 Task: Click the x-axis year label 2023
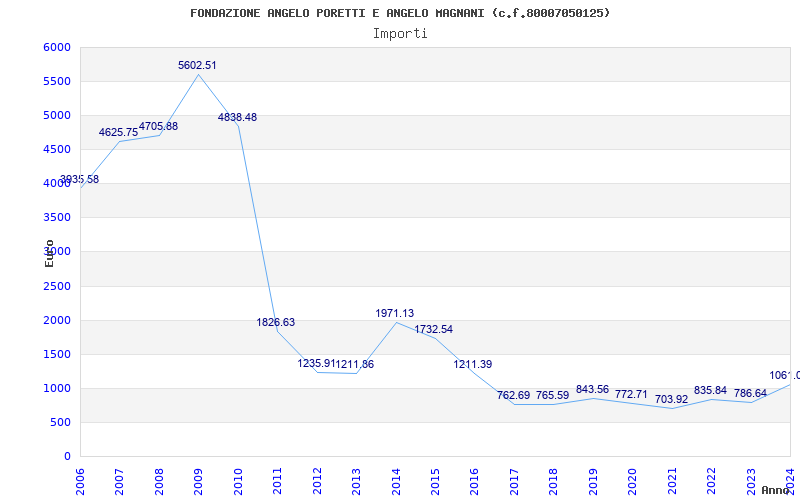tap(752, 482)
